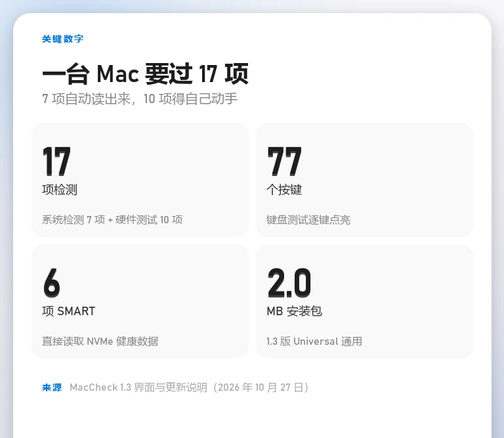The image size is (504, 438).
Task: Click the 个按键 label
Action: coord(284,190)
